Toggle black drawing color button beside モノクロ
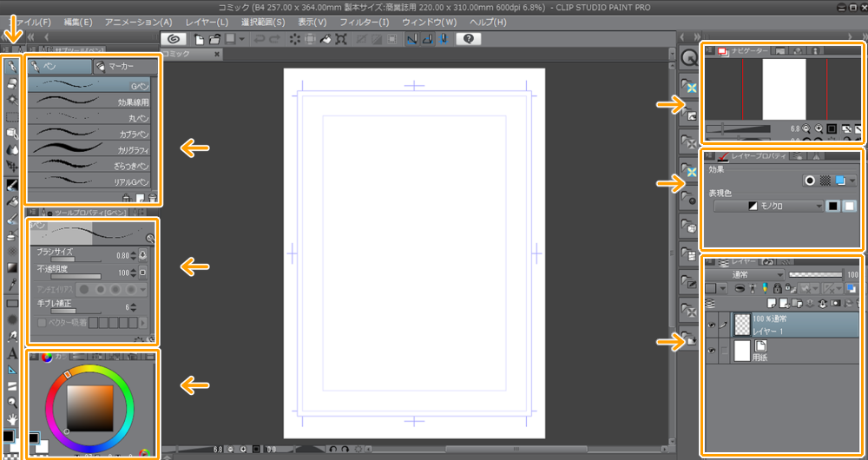Screen dimensions: 868x460 [x=832, y=206]
